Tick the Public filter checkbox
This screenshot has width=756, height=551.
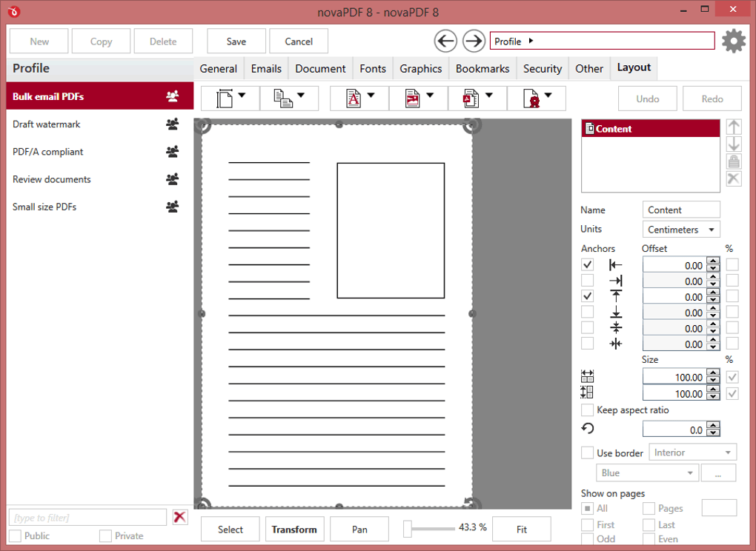(x=15, y=535)
